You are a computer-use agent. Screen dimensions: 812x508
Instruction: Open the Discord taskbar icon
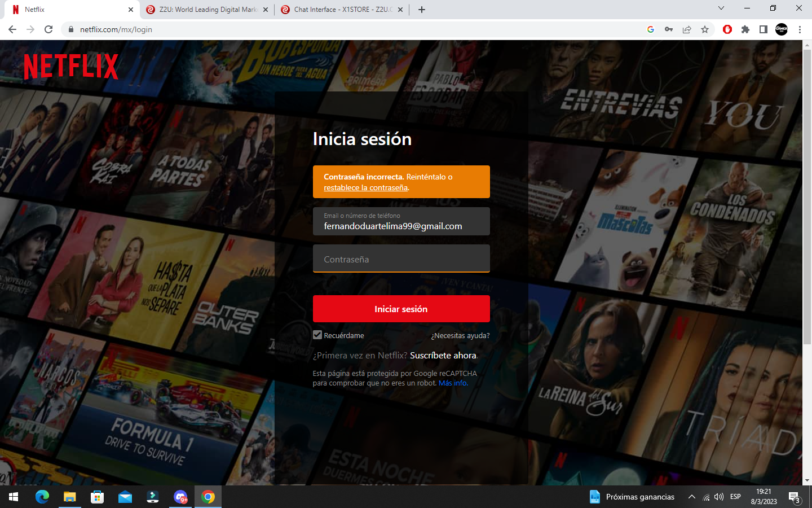pos(180,497)
